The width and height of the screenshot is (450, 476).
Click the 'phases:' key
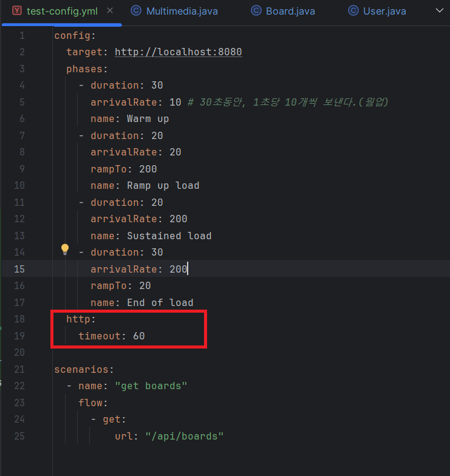click(x=87, y=69)
